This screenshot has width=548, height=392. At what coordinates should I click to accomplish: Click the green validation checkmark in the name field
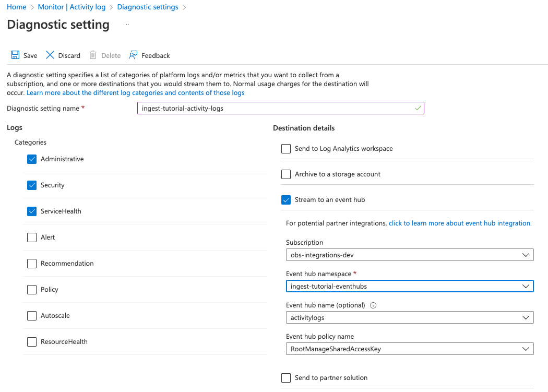point(417,108)
